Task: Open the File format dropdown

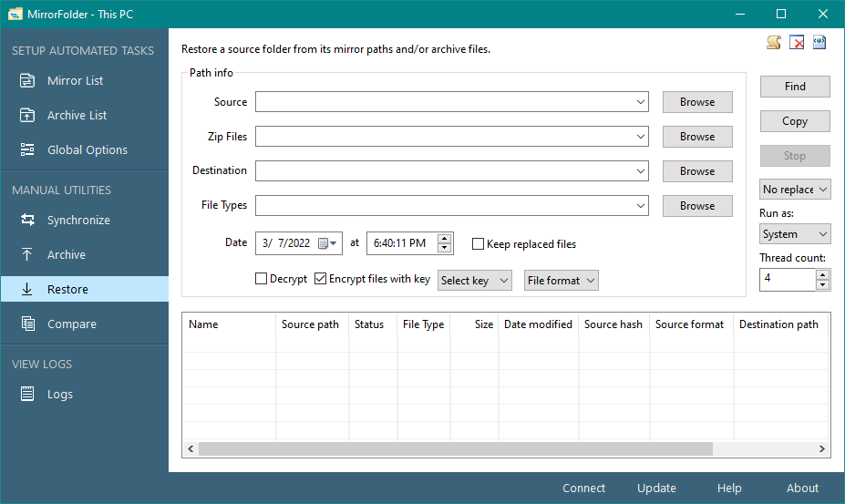Action: 561,281
